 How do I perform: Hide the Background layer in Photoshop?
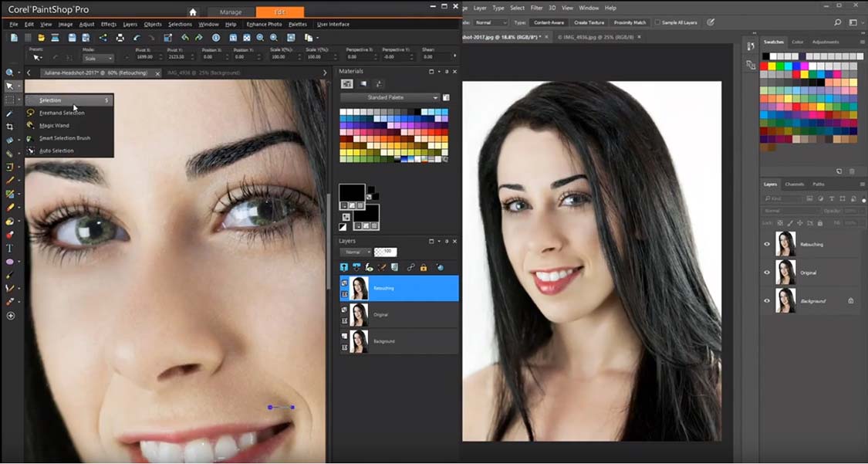click(x=767, y=300)
